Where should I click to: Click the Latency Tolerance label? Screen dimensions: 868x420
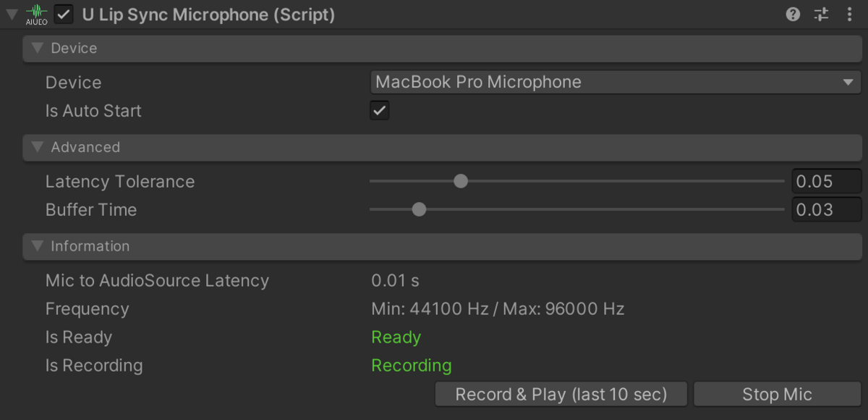point(120,181)
